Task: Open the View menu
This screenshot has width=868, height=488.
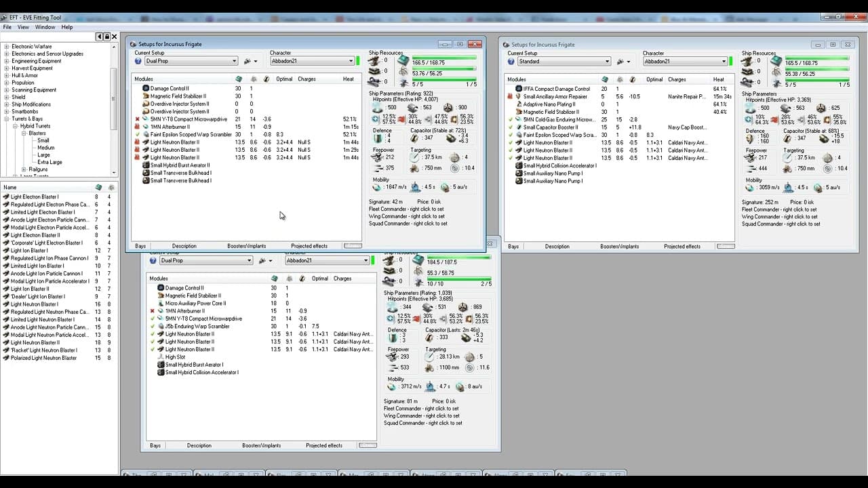Action: pyautogui.click(x=23, y=27)
